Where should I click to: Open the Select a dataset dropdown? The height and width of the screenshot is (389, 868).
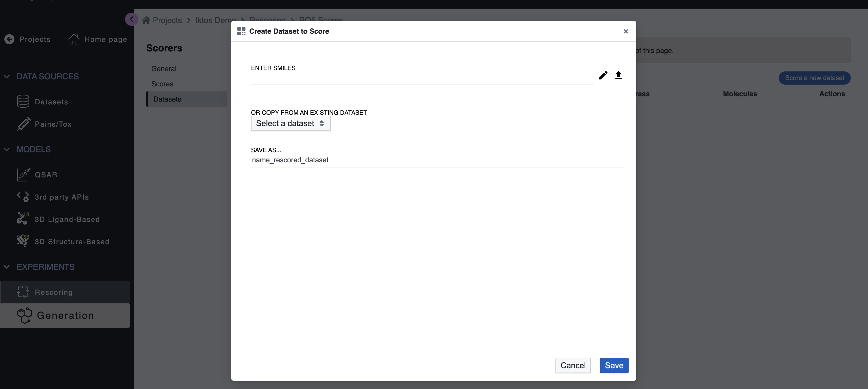(291, 123)
